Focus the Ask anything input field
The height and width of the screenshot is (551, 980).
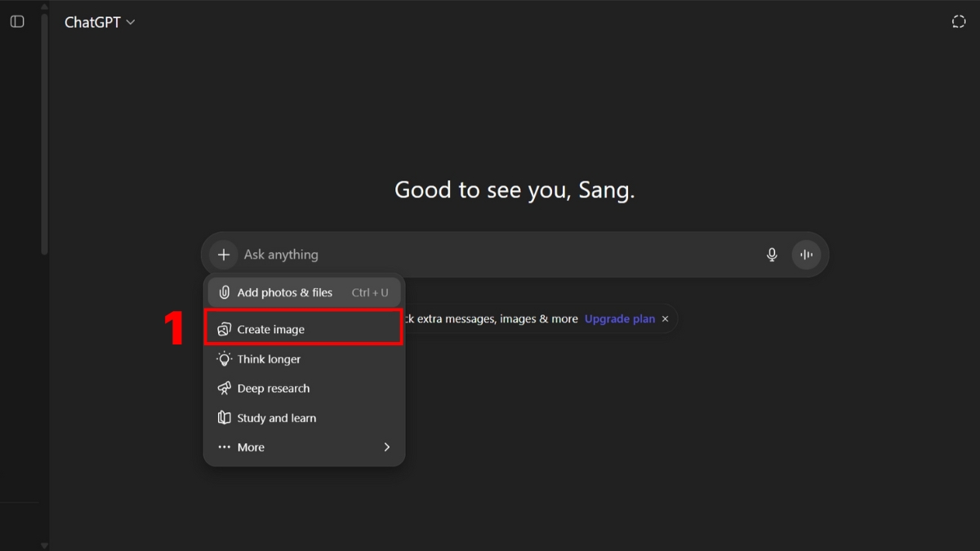point(490,255)
